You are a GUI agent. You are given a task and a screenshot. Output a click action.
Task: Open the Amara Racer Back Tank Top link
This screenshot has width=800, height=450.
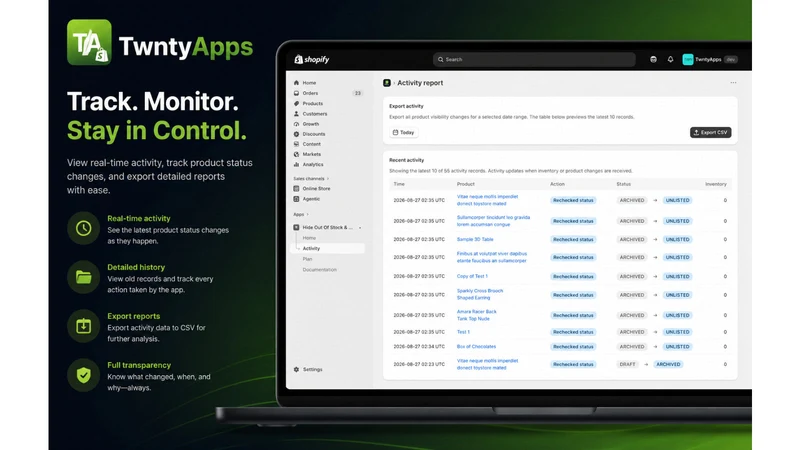point(477,315)
